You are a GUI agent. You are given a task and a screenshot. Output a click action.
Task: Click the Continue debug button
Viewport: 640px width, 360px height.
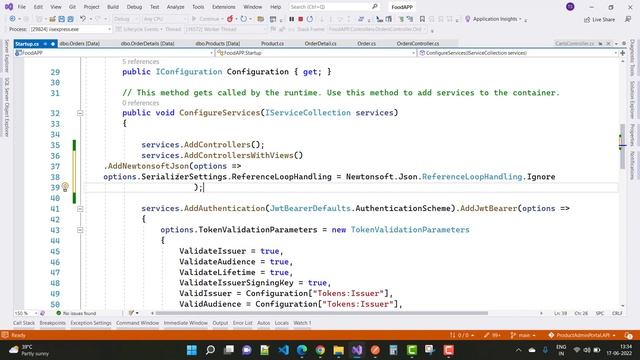coord(206,19)
